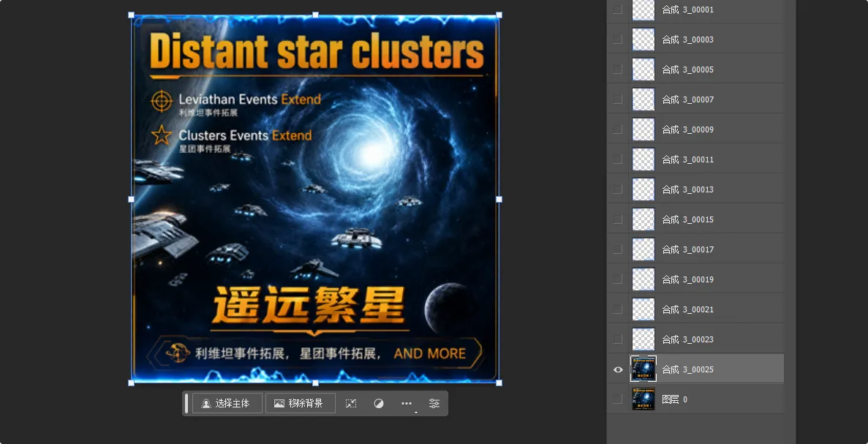Click the drag handle of the contextual task bar

coord(186,403)
